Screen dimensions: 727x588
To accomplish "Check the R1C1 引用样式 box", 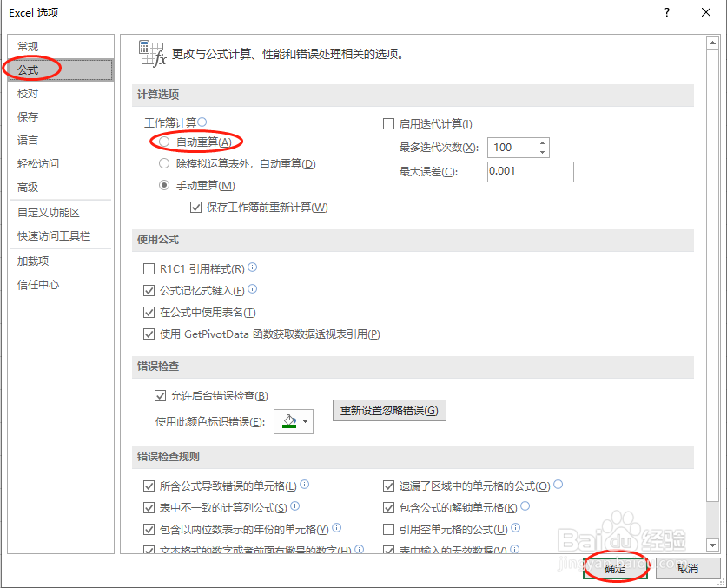I will click(x=149, y=269).
